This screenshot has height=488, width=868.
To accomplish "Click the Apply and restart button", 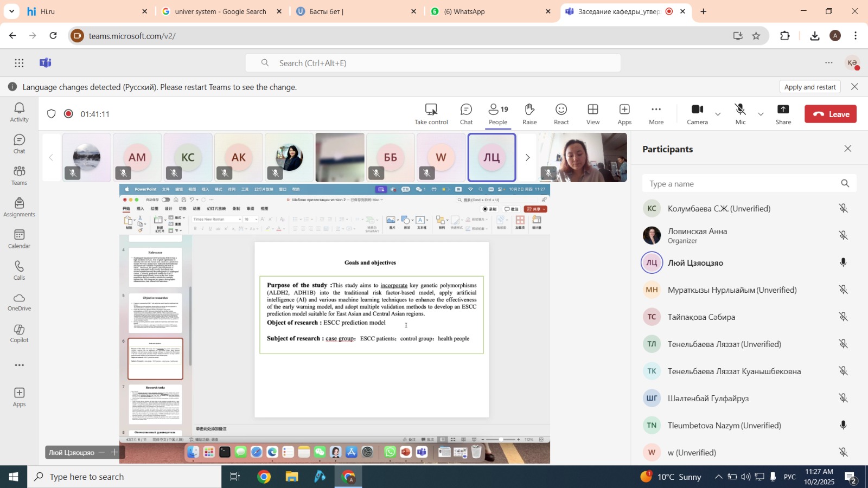I will pyautogui.click(x=809, y=87).
